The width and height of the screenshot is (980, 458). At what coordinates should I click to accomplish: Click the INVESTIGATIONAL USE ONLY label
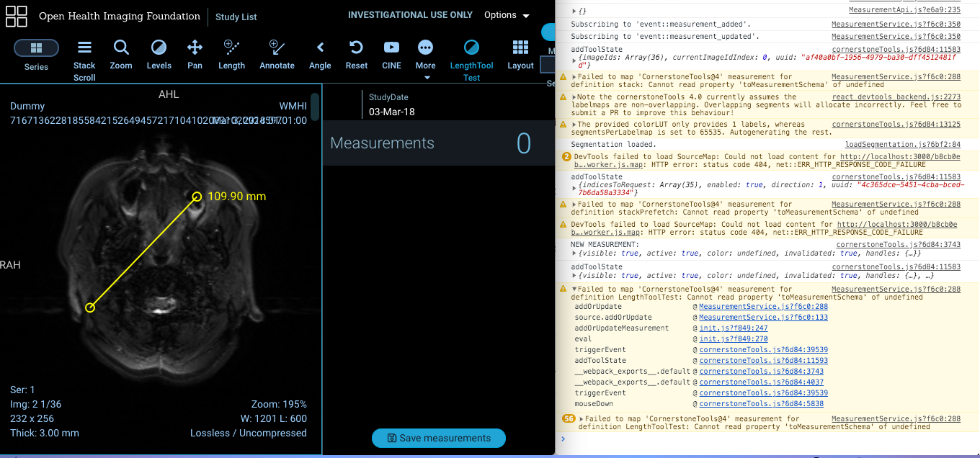click(x=410, y=15)
